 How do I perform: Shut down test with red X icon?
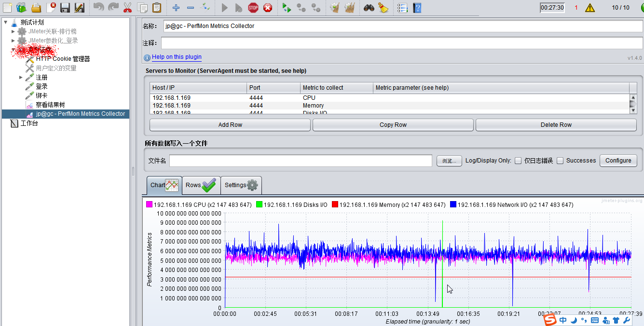coord(268,7)
